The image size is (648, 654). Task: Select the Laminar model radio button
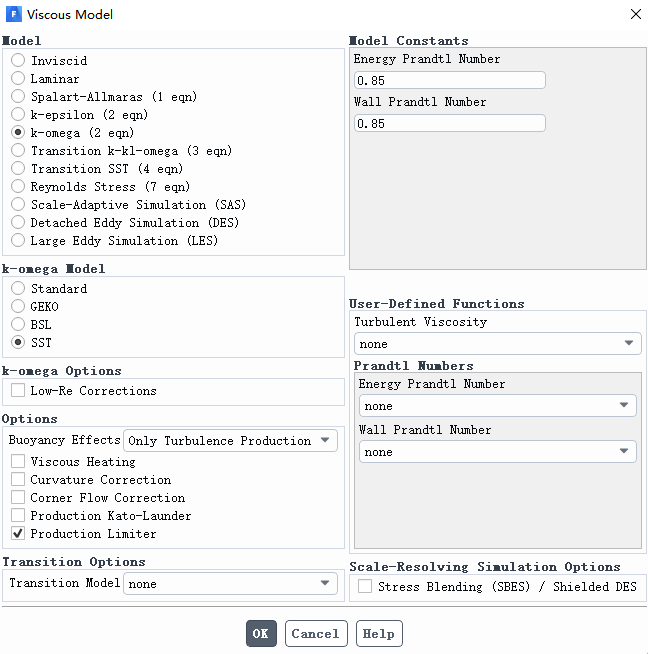18,78
